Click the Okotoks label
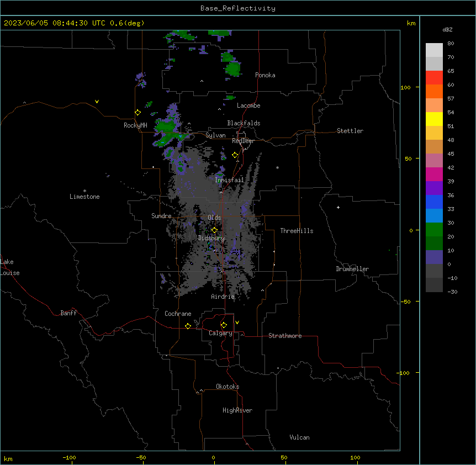Viewport: 476px width, 465px height. (228, 387)
